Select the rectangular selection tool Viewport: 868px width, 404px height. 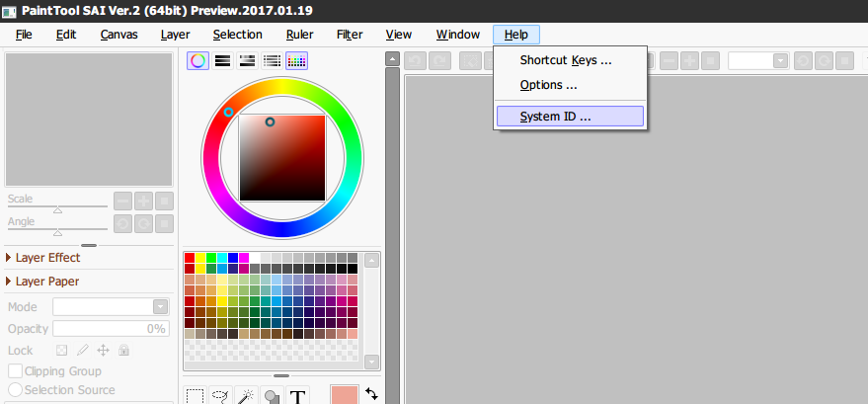click(x=196, y=396)
